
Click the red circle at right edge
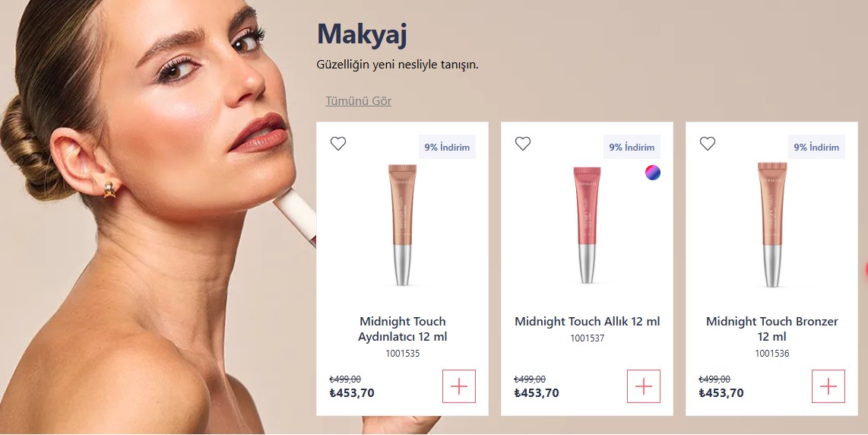tap(866, 270)
